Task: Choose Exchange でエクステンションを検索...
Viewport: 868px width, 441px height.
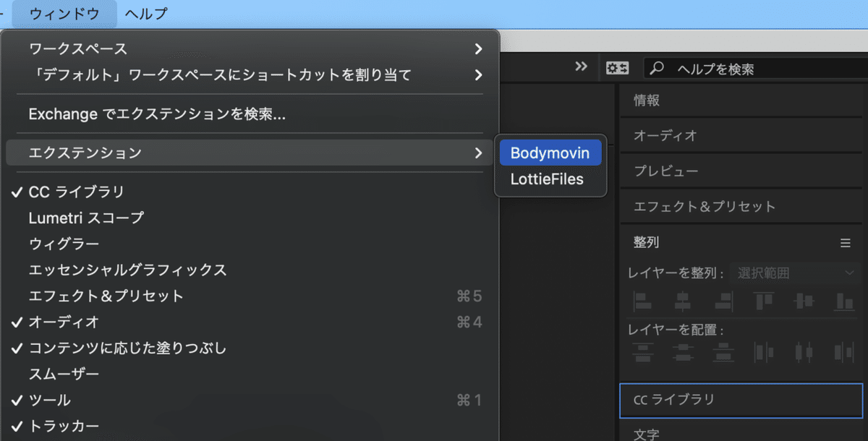Action: coord(250,114)
